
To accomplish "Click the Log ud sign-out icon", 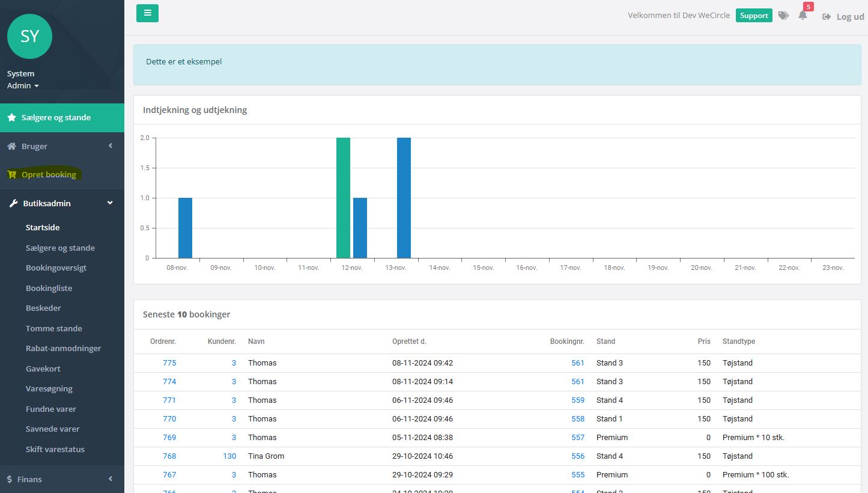I will click(x=827, y=17).
